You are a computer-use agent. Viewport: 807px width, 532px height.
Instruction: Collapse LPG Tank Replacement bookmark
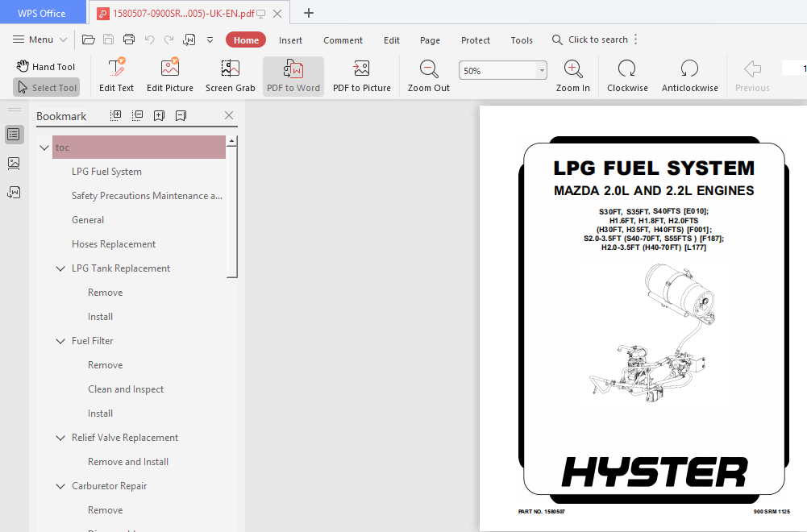(x=60, y=268)
